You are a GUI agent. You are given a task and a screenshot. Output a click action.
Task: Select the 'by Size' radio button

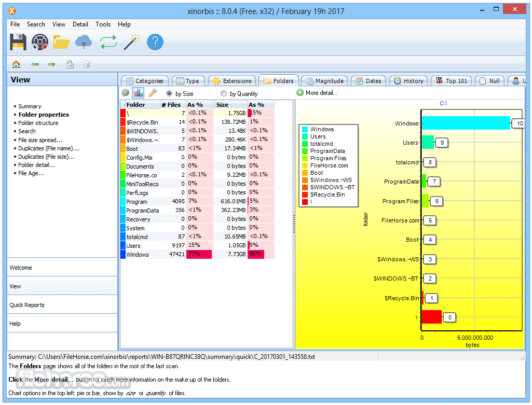pyautogui.click(x=169, y=94)
